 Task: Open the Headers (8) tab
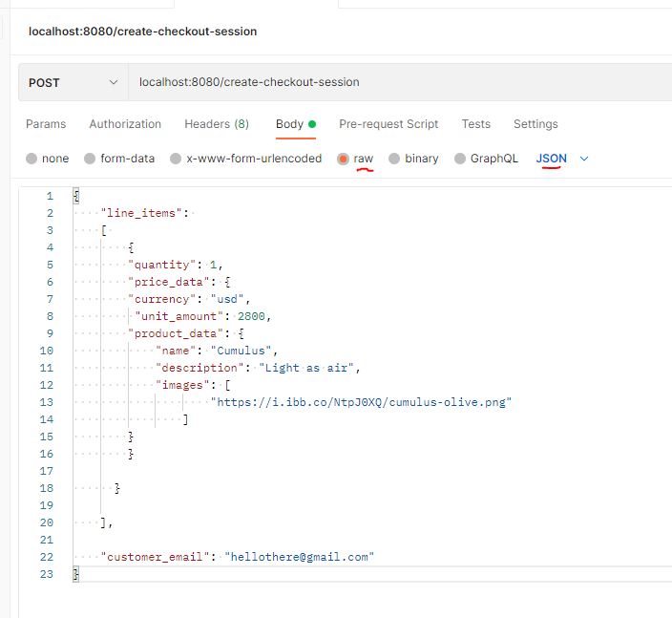(217, 124)
